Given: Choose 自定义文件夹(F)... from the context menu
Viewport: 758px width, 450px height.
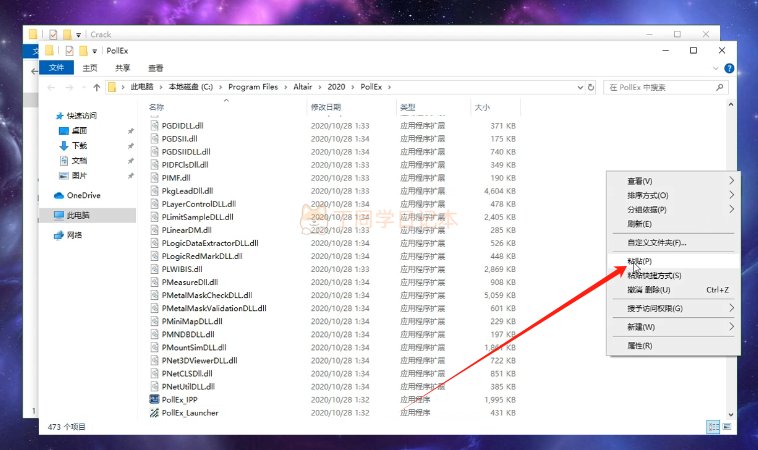Looking at the screenshot, I should [x=673, y=243].
